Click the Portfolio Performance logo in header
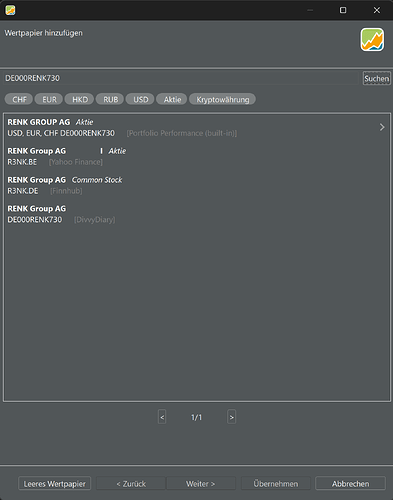This screenshot has height=500, width=393. 372,40
